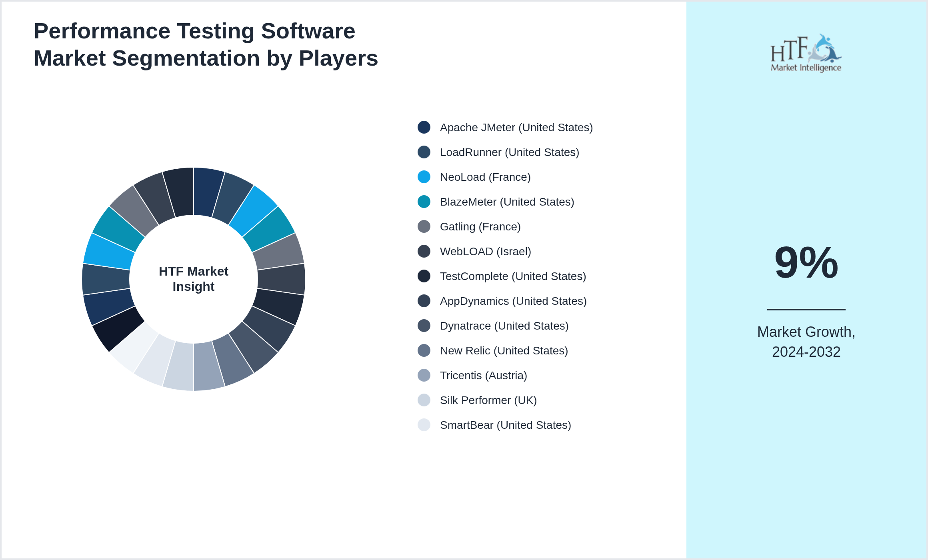Select the AppDynamics (United States) legend entry
928x560 pixels.
tap(513, 301)
